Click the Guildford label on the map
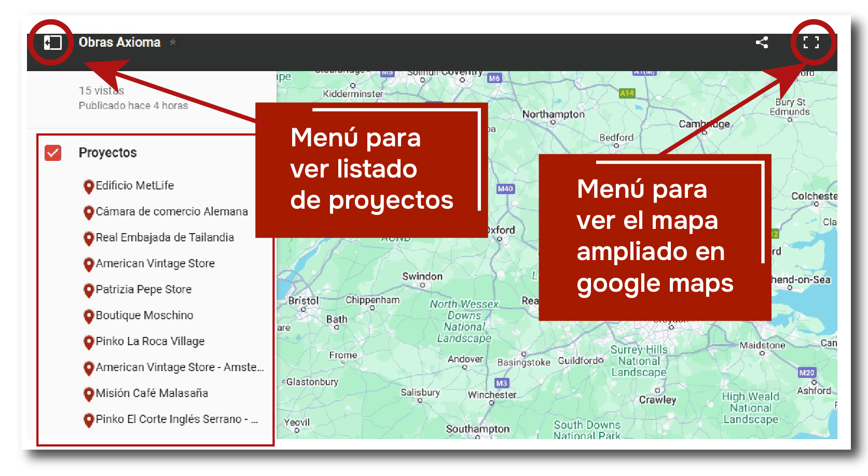Image resolution: width=868 pixels, height=476 pixels. (579, 360)
